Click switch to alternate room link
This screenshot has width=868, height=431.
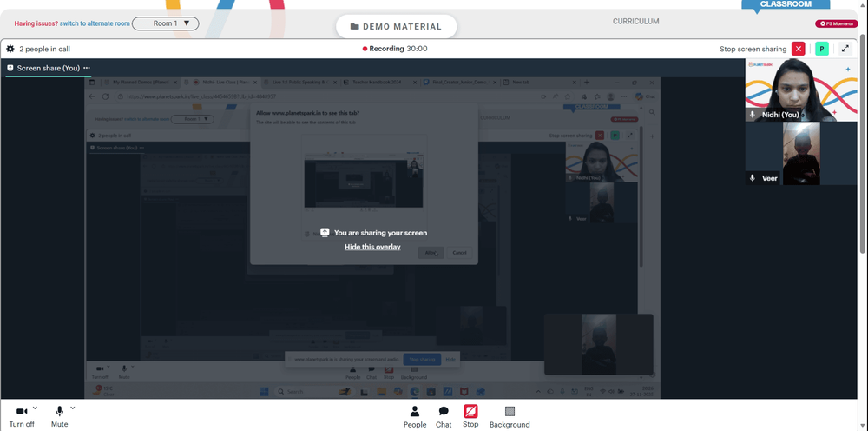click(x=95, y=23)
